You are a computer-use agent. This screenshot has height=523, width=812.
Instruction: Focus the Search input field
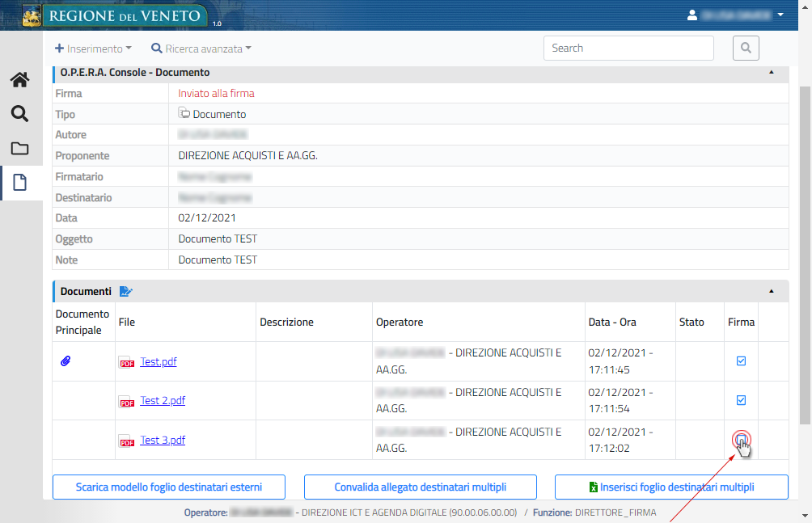(628, 49)
